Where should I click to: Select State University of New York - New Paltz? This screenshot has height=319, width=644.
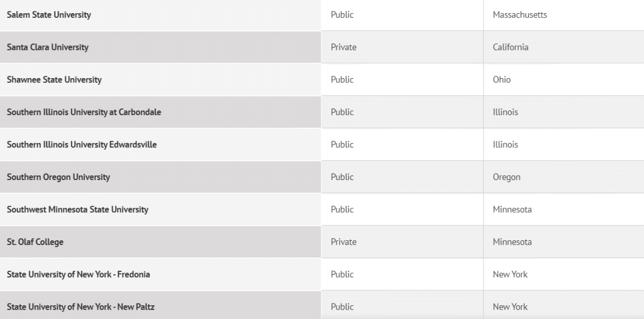(80, 306)
